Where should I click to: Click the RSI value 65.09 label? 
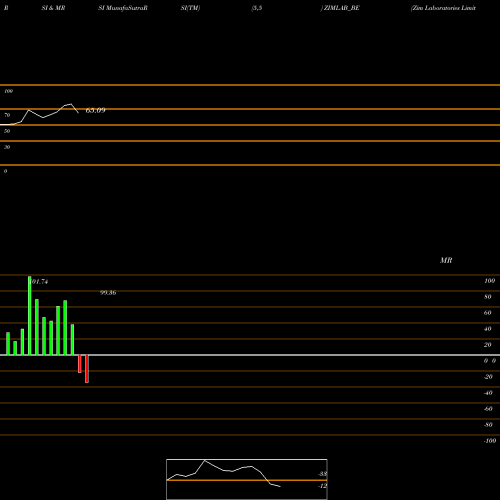[x=96, y=110]
